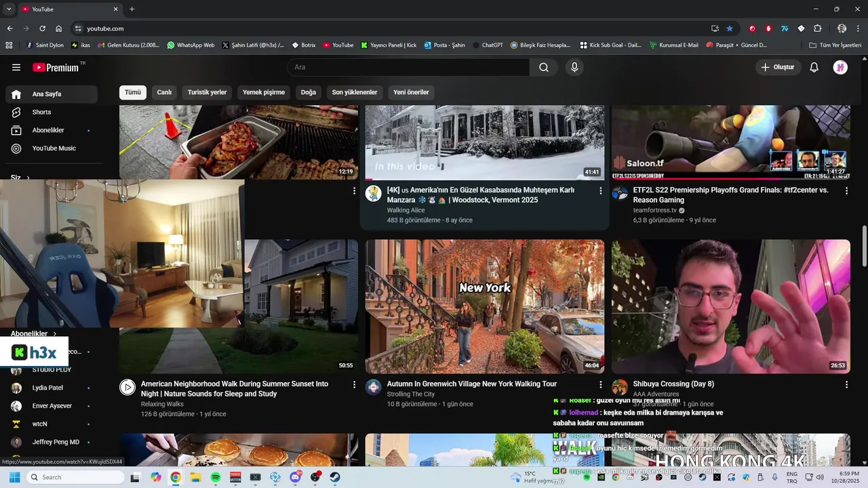
Task: Play the New York autumn thumbnail
Action: click(485, 306)
